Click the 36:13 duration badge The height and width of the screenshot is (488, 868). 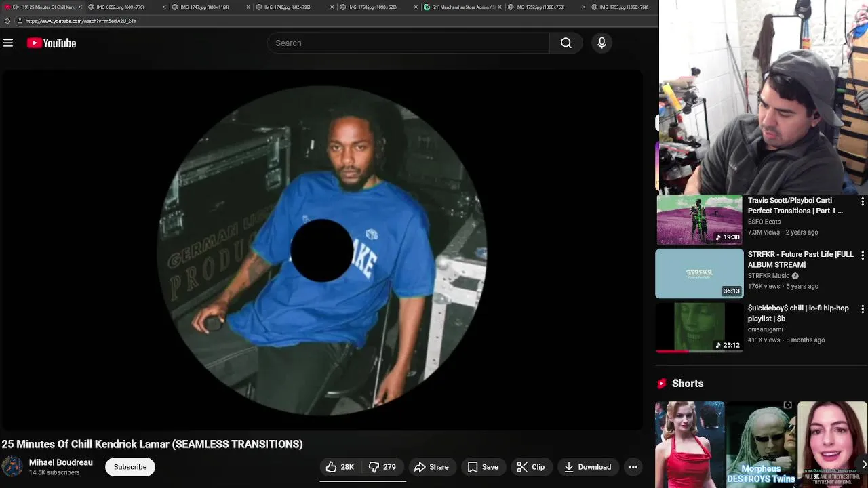(x=731, y=291)
